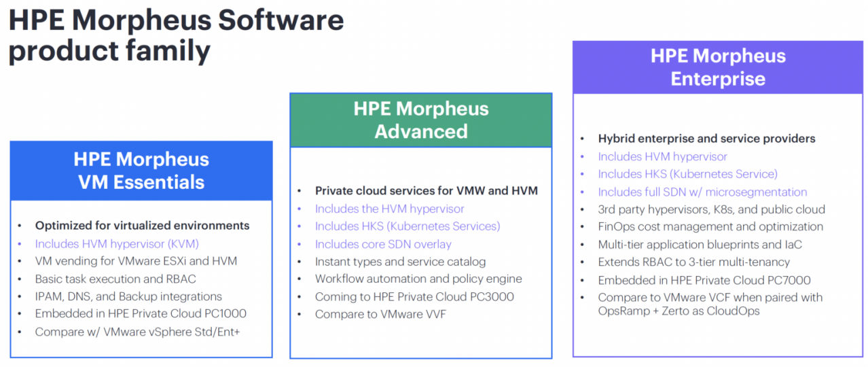This screenshot has height=367, width=868.
Task: Click 'Includes HKS (Kubernetes Service)' in Enterprise
Action: 688,174
